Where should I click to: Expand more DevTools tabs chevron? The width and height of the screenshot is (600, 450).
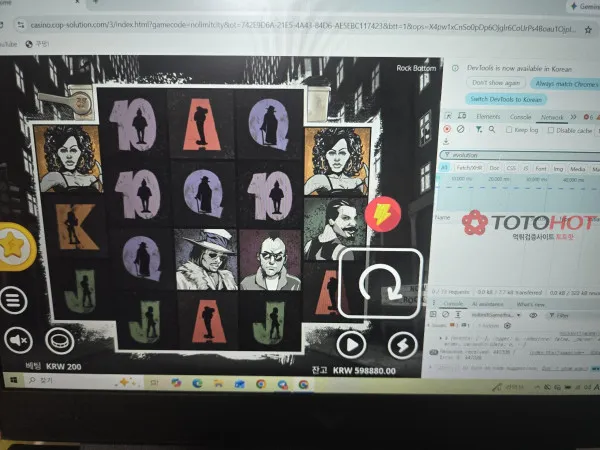[573, 117]
